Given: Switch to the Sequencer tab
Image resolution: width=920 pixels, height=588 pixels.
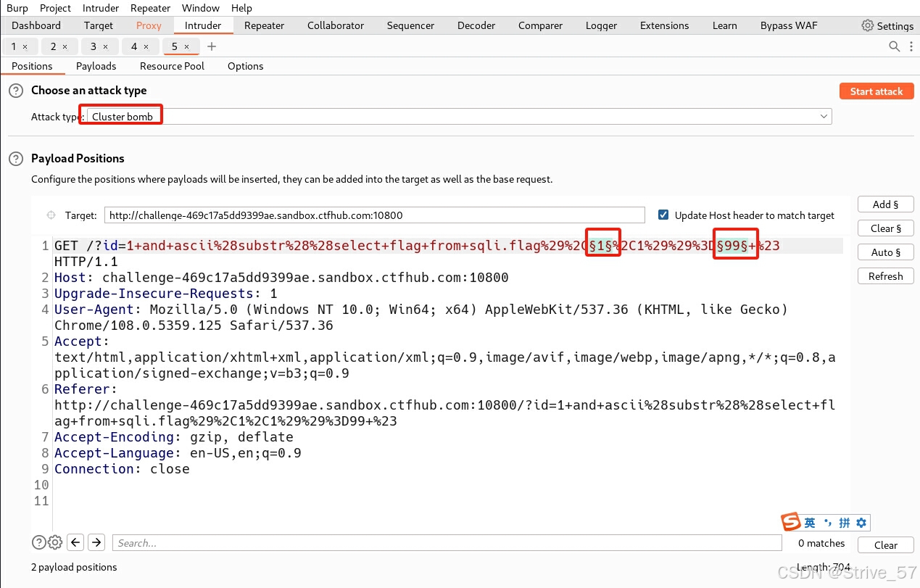Looking at the screenshot, I should [410, 25].
